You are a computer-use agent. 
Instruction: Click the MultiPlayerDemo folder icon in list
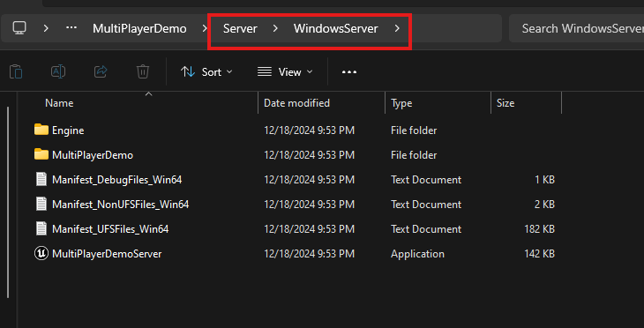(41, 154)
